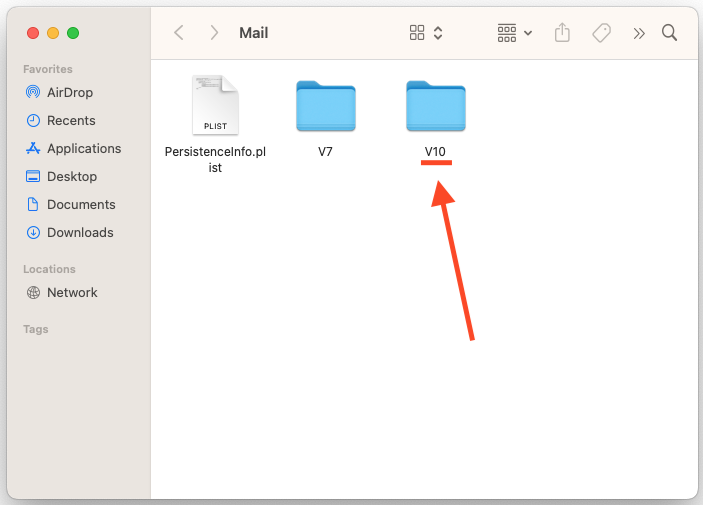
Task: Open Applications from the sidebar
Action: pyautogui.click(x=83, y=148)
